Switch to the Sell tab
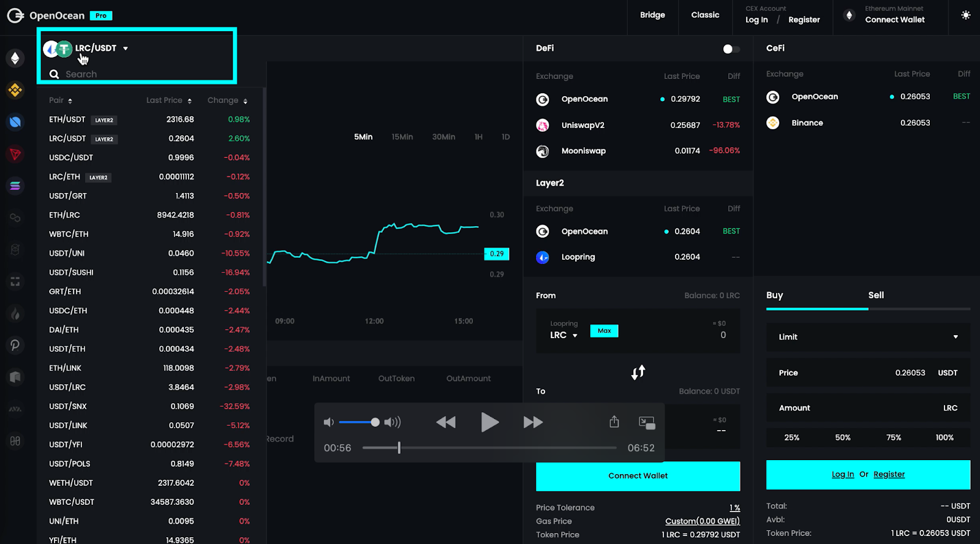Screen dimensions: 980x544 click(876, 295)
